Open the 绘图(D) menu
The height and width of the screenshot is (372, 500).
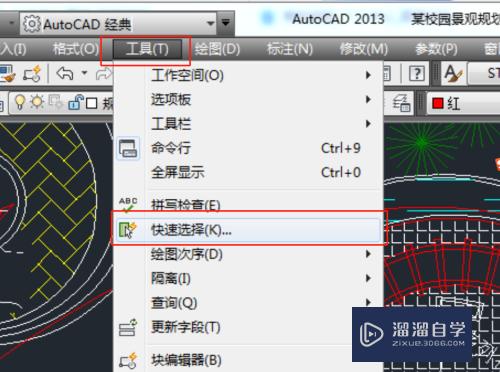click(x=218, y=49)
